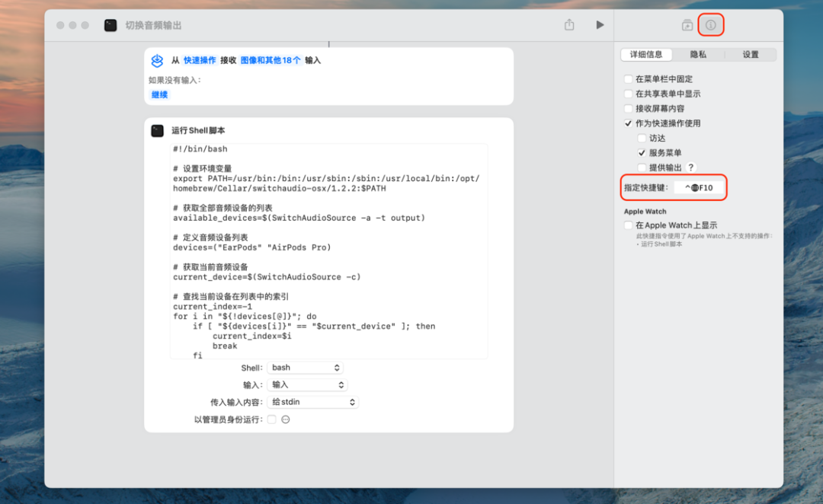The height and width of the screenshot is (504, 823).
Task: Run the shortcut with the play button
Action: point(600,24)
